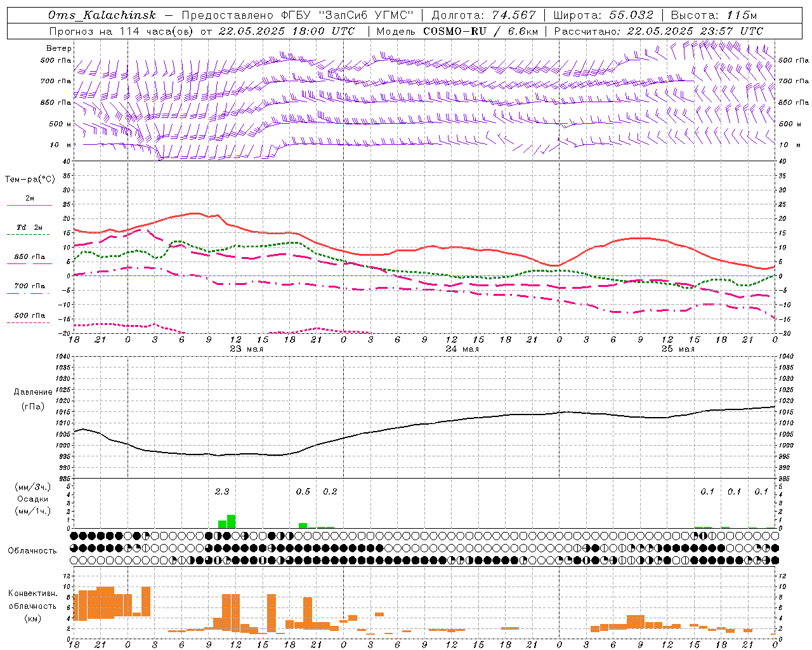Click the "10 м" wind level label on left
This screenshot has height=650, width=812.
(60, 145)
